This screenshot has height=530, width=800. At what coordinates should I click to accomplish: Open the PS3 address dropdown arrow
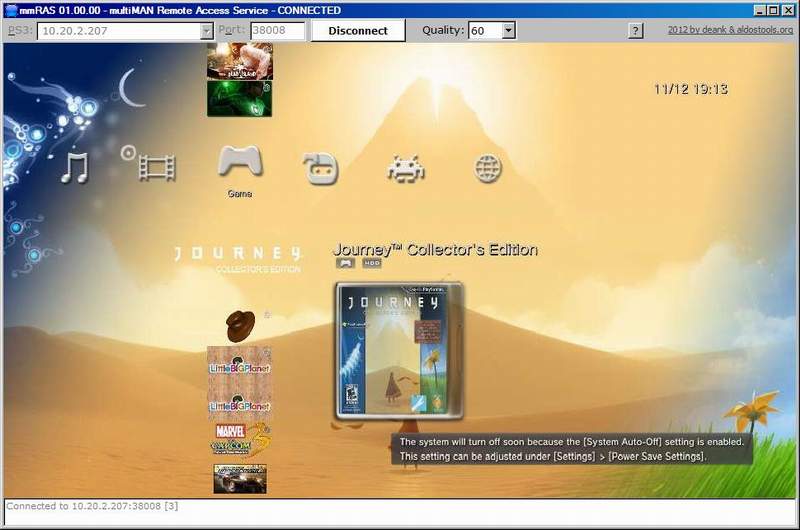click(206, 31)
